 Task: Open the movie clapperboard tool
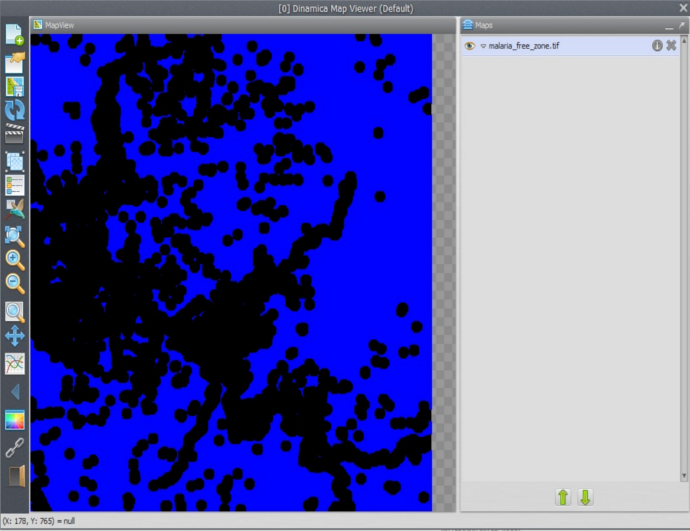pos(15,135)
